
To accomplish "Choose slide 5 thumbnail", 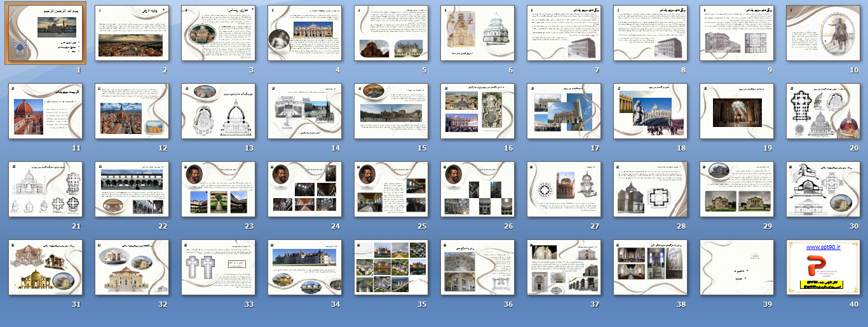I will (x=391, y=34).
